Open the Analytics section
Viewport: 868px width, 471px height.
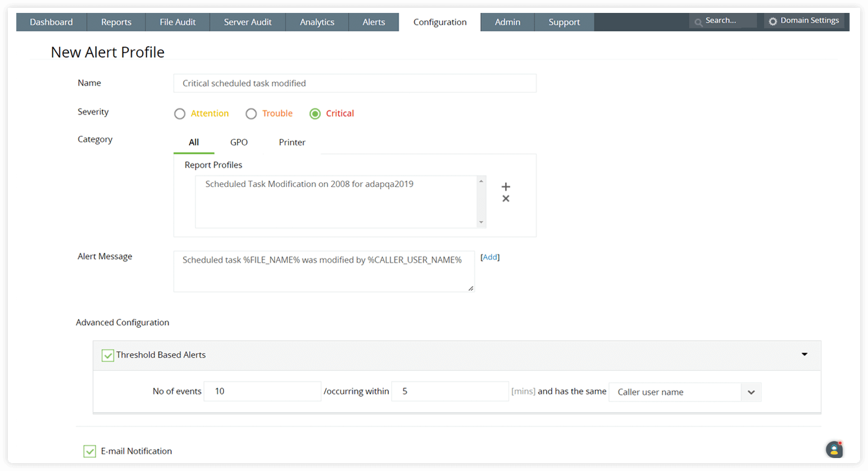(317, 22)
